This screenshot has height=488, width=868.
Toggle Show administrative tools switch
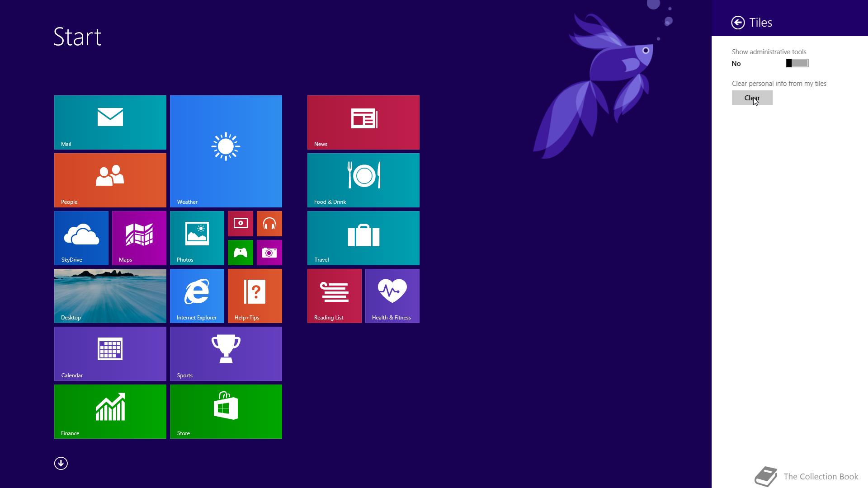[797, 63]
